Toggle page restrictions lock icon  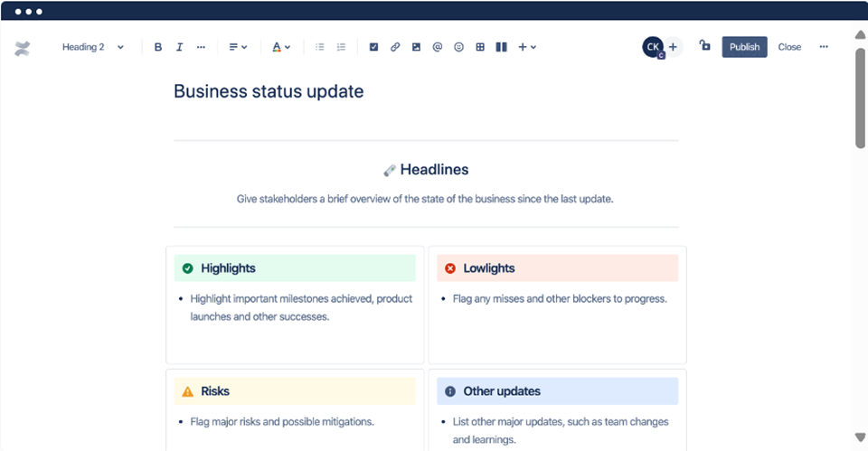(704, 46)
